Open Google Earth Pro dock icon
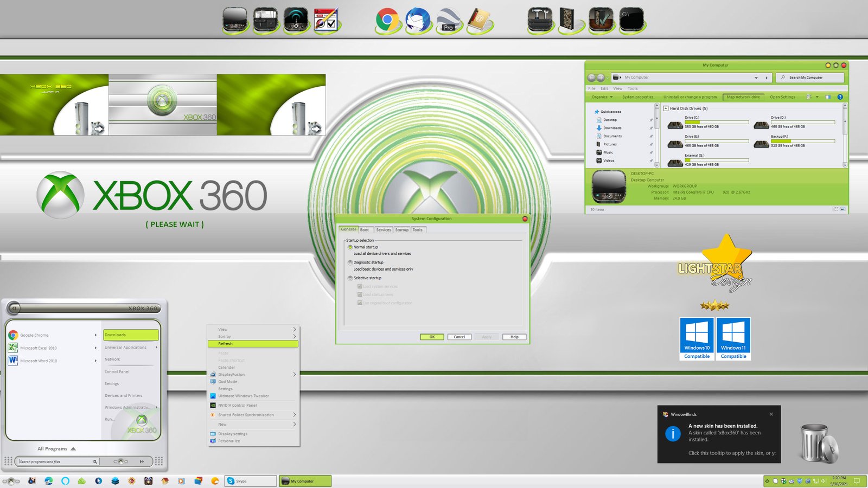 (x=449, y=21)
